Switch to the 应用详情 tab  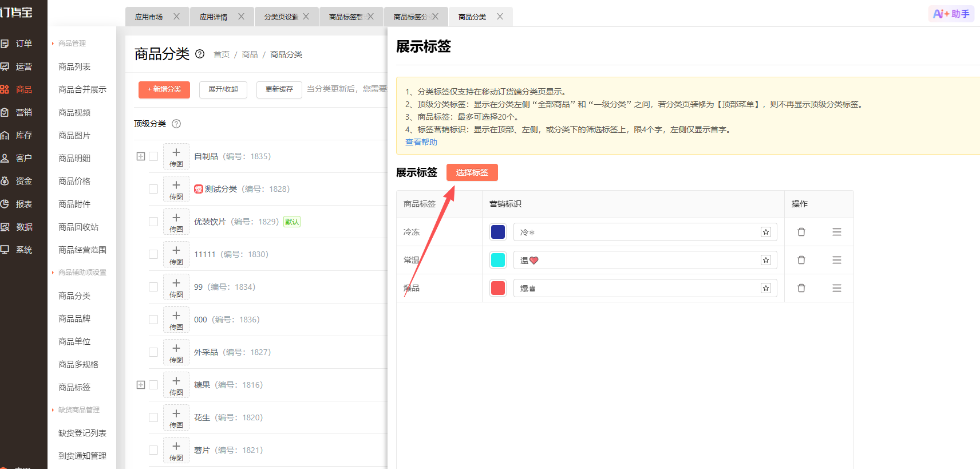[214, 17]
